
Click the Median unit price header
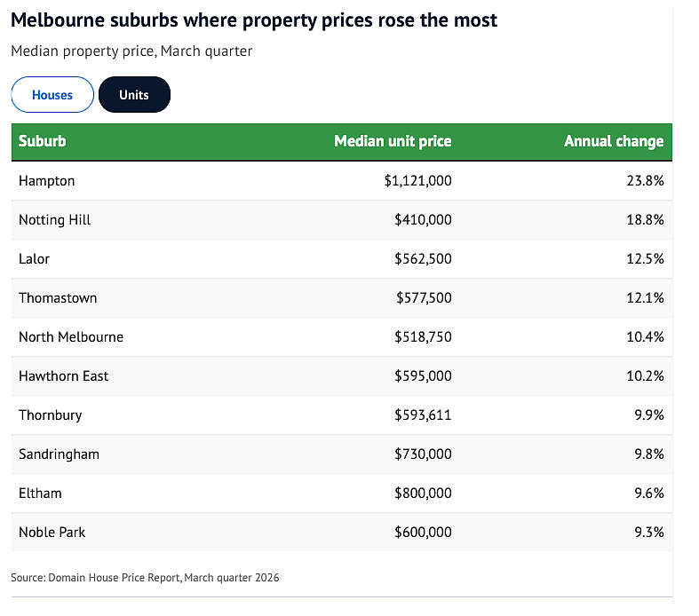(393, 141)
